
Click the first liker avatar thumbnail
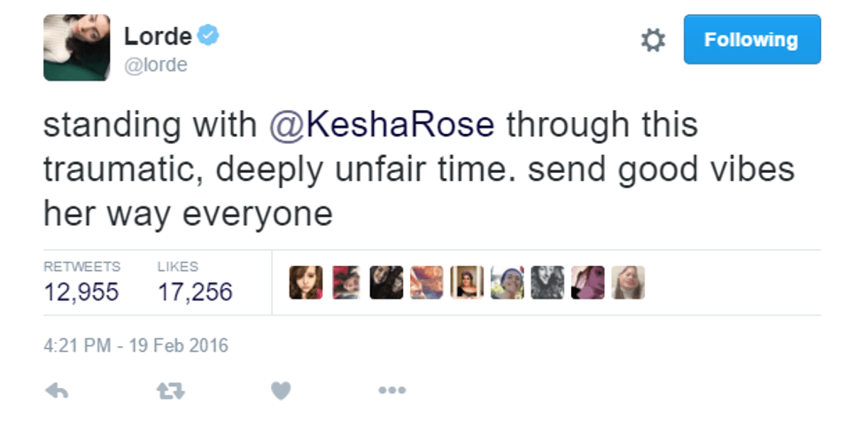[x=306, y=283]
